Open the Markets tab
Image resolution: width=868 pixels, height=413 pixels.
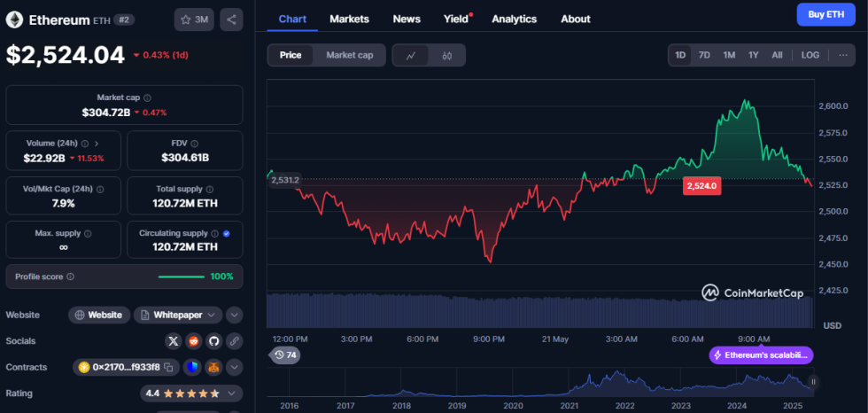tap(349, 19)
